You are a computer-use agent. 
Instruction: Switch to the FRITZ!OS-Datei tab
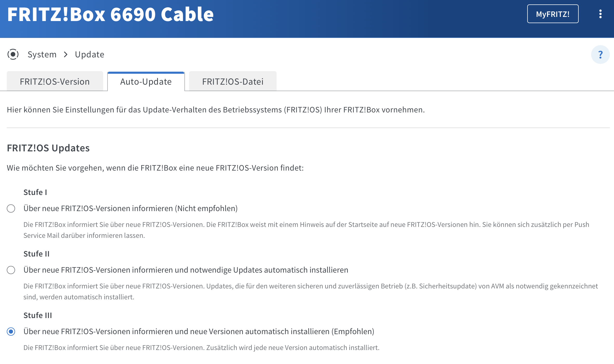click(233, 81)
